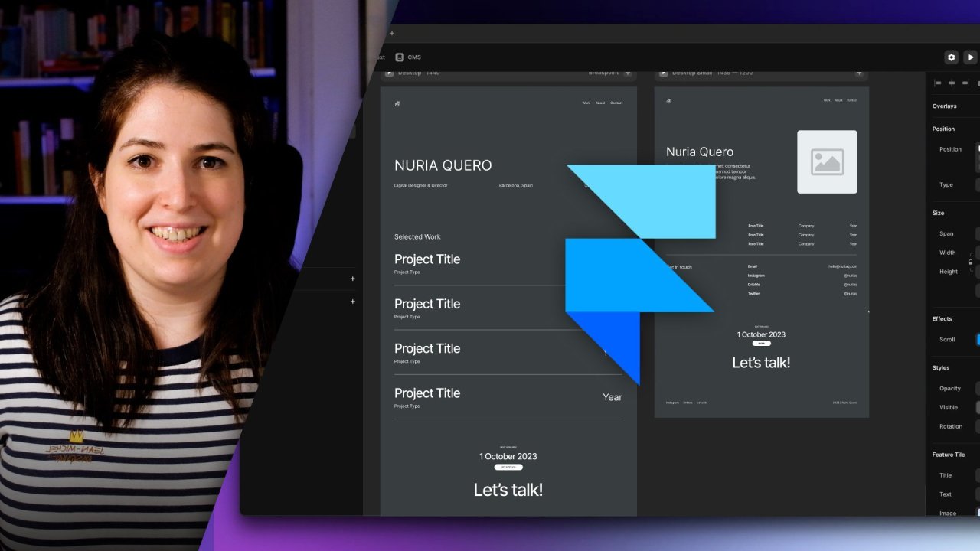Click the image placeholder in Desktop Small frame

[x=827, y=161]
